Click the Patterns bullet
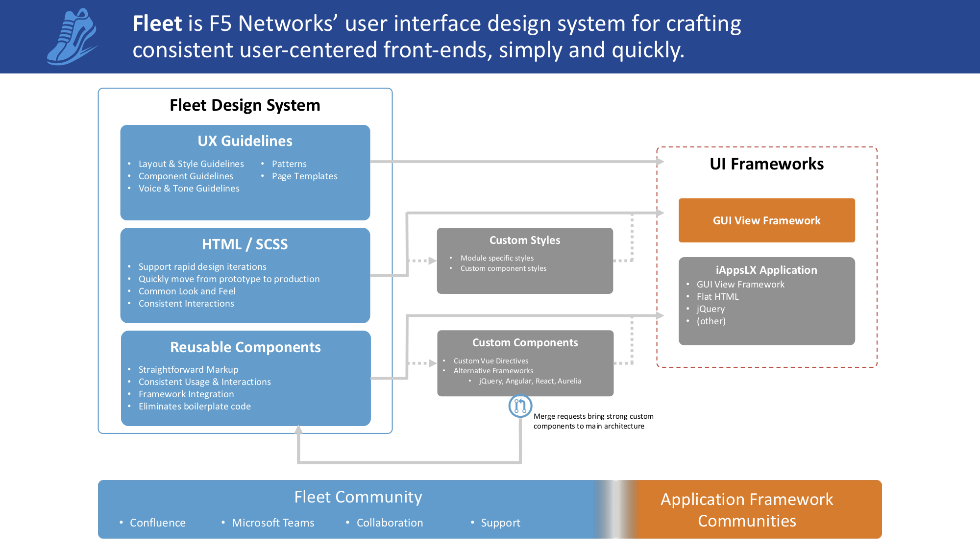This screenshot has height=551, width=980. coord(289,164)
